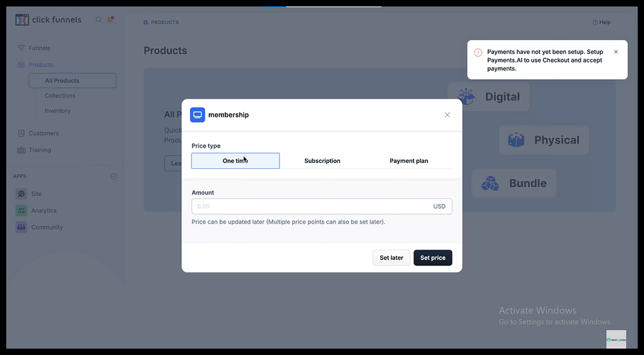Open Inventory submenu item
Image resolution: width=644 pixels, height=355 pixels.
[x=57, y=111]
